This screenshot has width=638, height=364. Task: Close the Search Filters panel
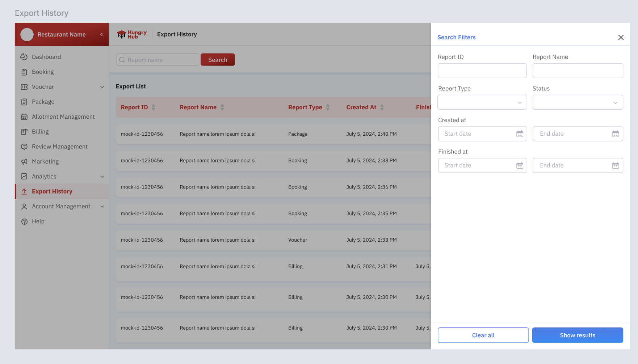pos(621,38)
